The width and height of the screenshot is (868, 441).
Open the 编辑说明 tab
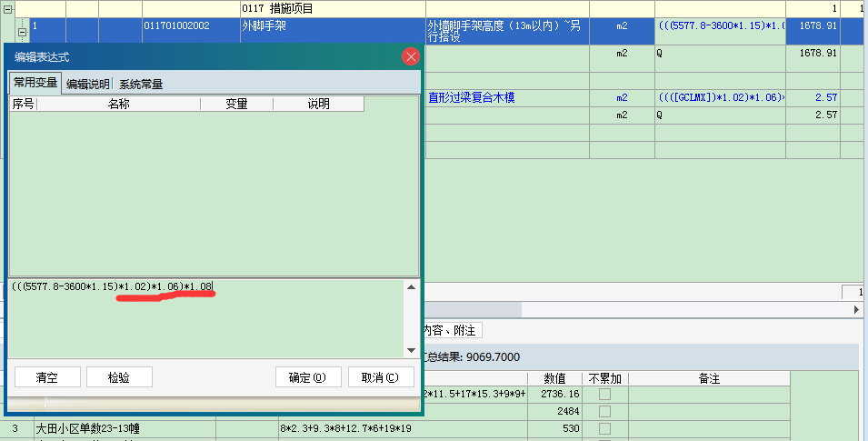(x=87, y=85)
